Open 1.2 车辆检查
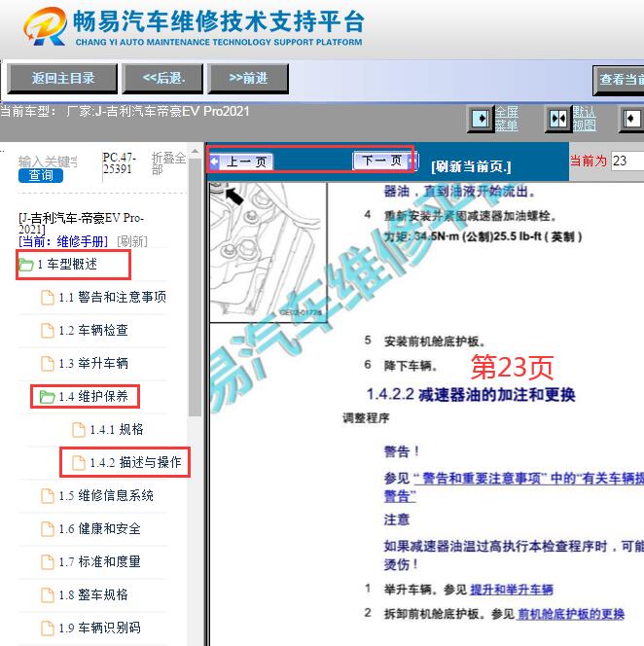Image resolution: width=644 pixels, height=646 pixels. [93, 331]
